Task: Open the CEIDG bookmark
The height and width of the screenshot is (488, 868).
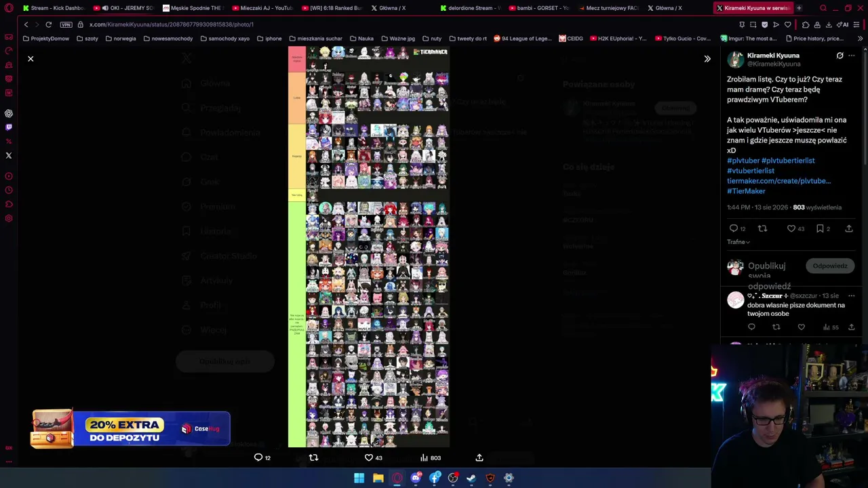Action: pyautogui.click(x=571, y=39)
